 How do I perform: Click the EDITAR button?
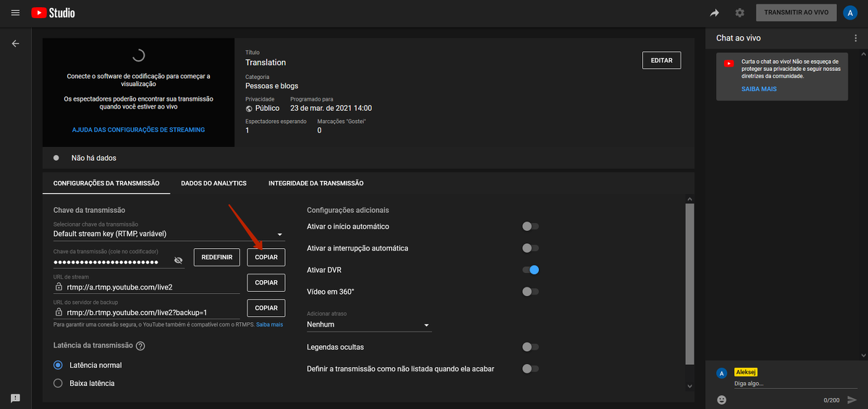661,61
